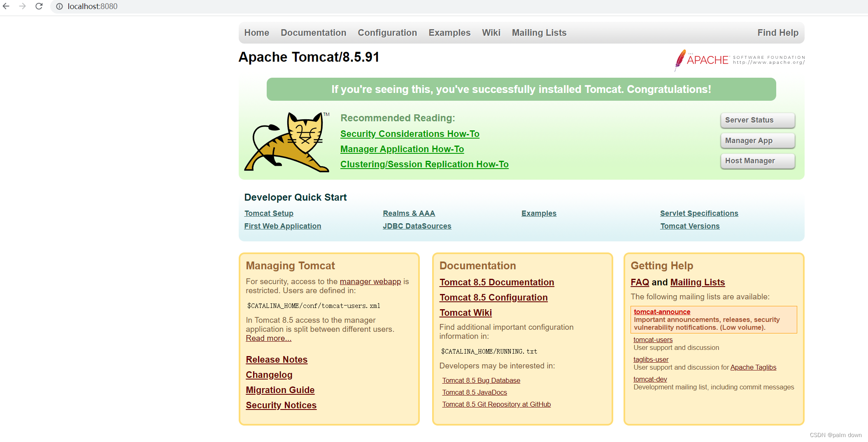Open the Tomcat Wiki link
Image resolution: width=868 pixels, height=442 pixels.
(465, 313)
